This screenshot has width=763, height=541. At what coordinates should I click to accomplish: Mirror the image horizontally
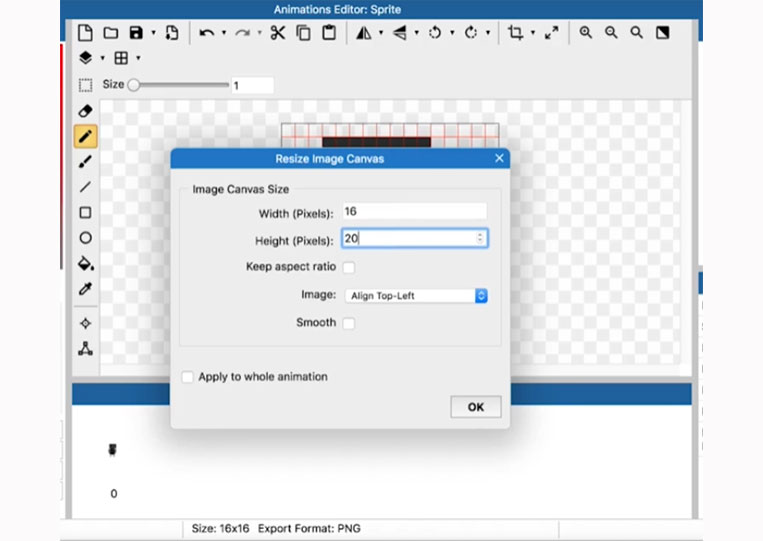[x=363, y=33]
